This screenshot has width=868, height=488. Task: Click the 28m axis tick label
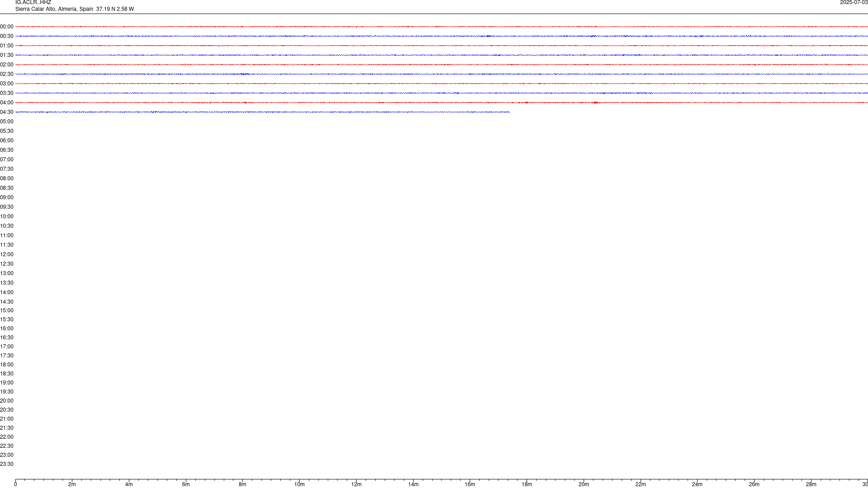pos(811,484)
